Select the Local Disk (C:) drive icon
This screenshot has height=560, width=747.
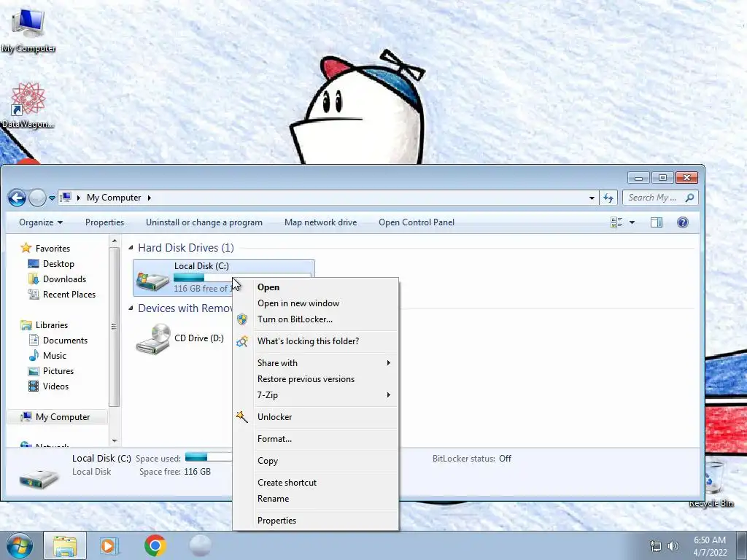coord(152,281)
